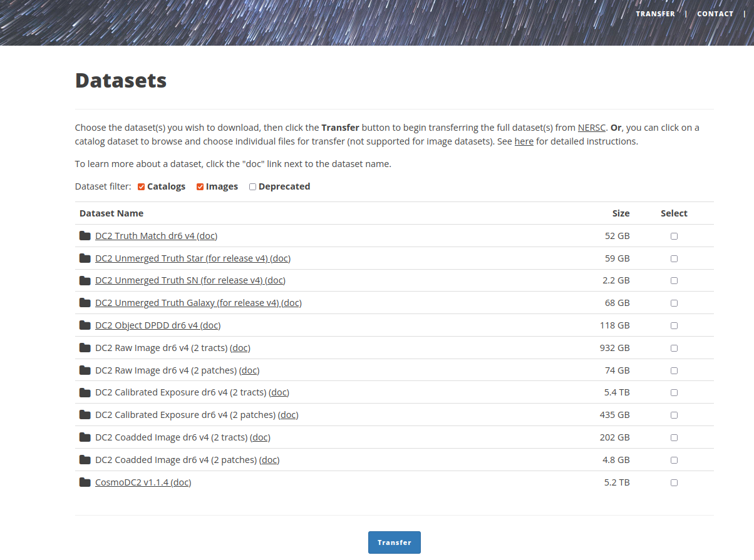The image size is (754, 560).
Task: Uncheck the Images filter checkbox
Action: 200,186
